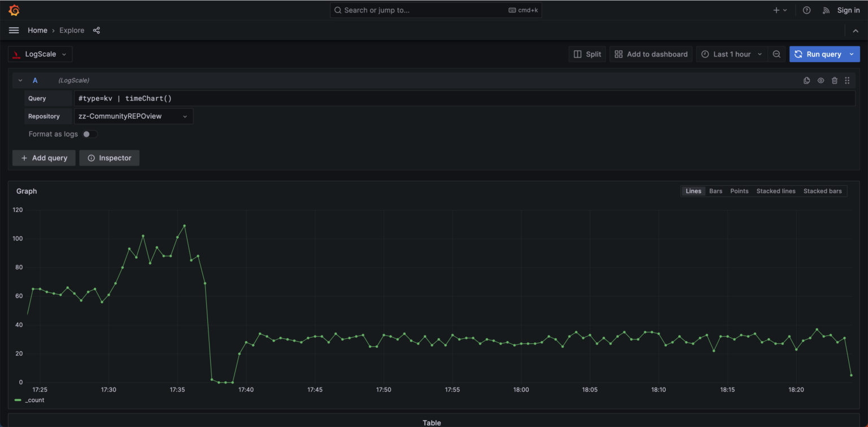
Task: Click the Add query button
Action: coord(44,158)
